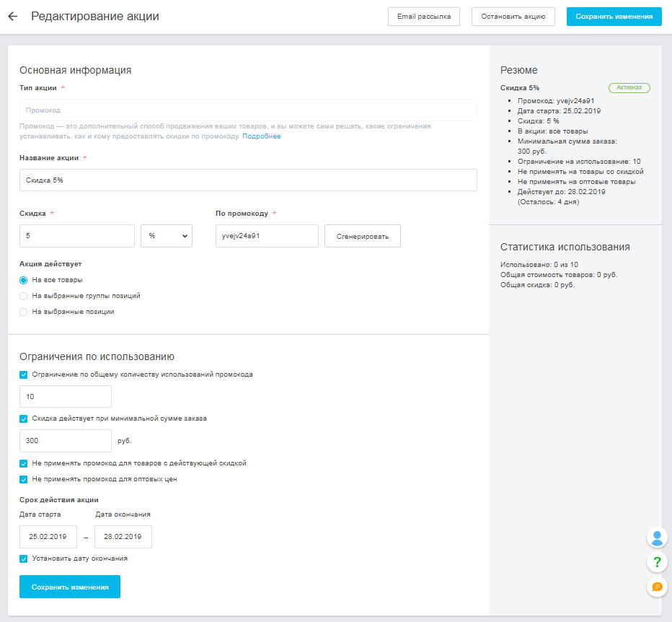The width and height of the screenshot is (672, 622).
Task: Click 'Остановить акцию' button
Action: (x=513, y=17)
